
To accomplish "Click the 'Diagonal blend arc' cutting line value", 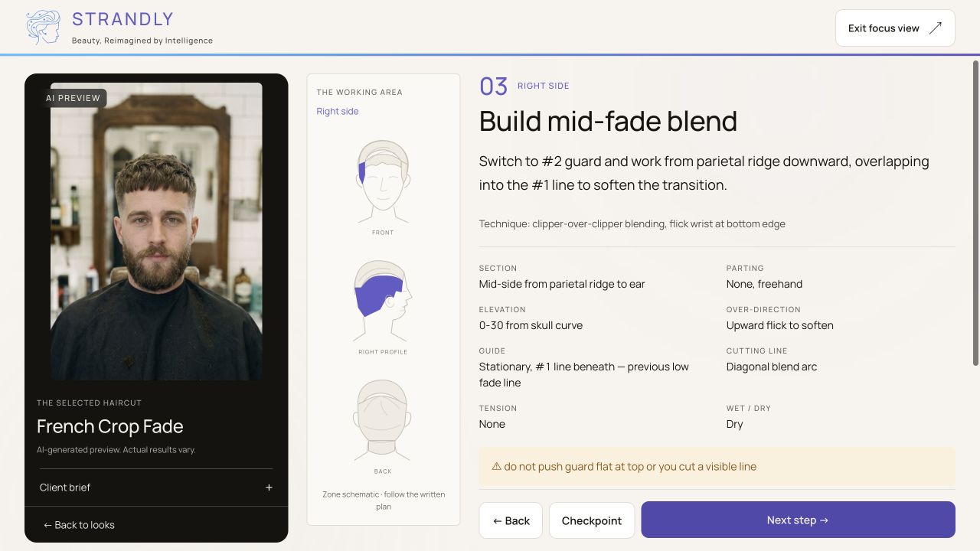I will coord(771,367).
